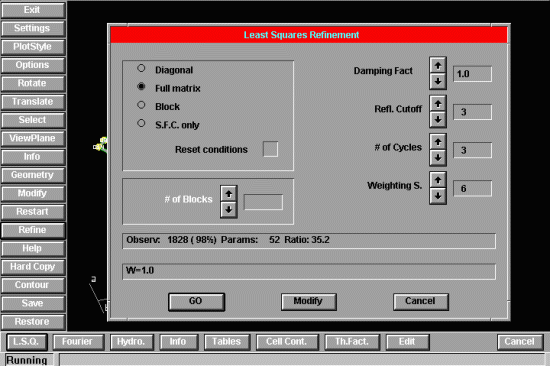Decrease the Damping Fact value with down arrow

click(438, 81)
